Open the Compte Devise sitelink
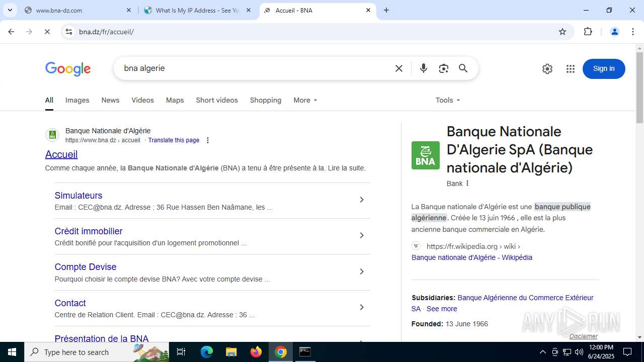644x362 pixels. [x=86, y=267]
